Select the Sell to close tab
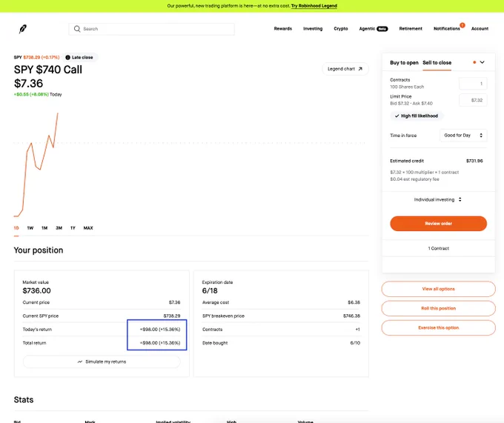 pyautogui.click(x=437, y=63)
